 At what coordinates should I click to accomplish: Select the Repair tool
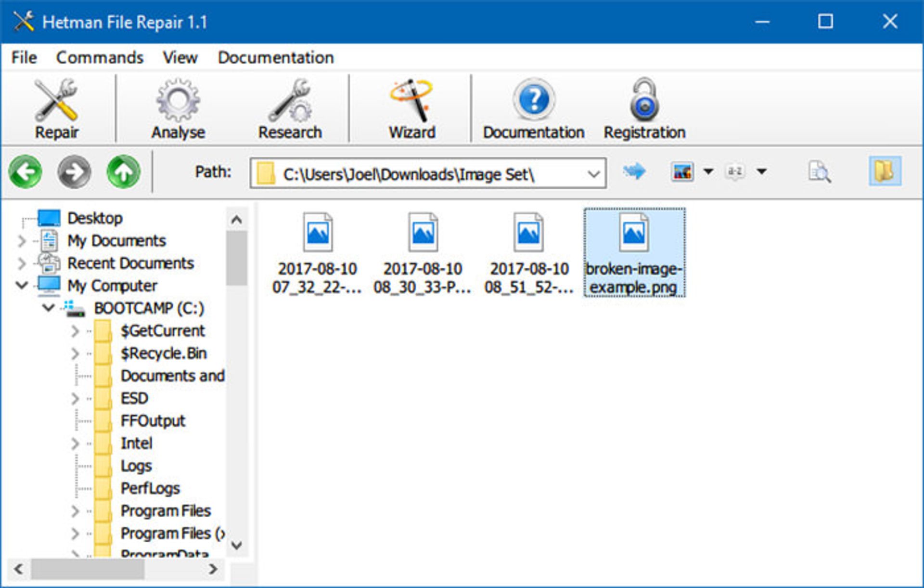56,106
